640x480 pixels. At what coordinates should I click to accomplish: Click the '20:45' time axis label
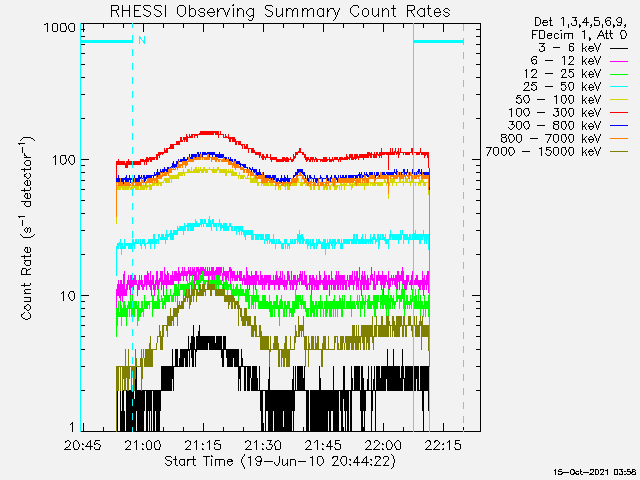coord(82,445)
